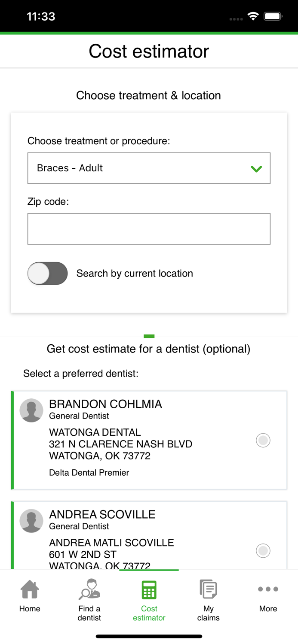Click Andrea Scoville's profile avatar
Viewport: 298px width, 644px height.
pos(31,520)
